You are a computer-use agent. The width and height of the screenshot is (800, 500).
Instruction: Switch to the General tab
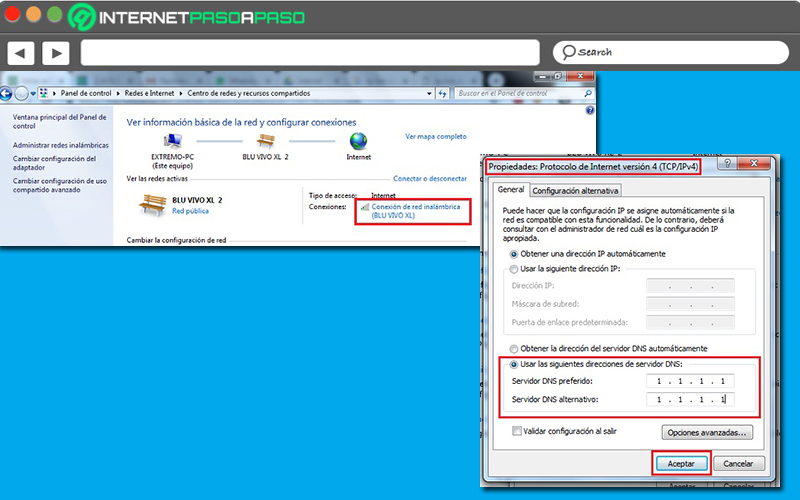pos(511,189)
